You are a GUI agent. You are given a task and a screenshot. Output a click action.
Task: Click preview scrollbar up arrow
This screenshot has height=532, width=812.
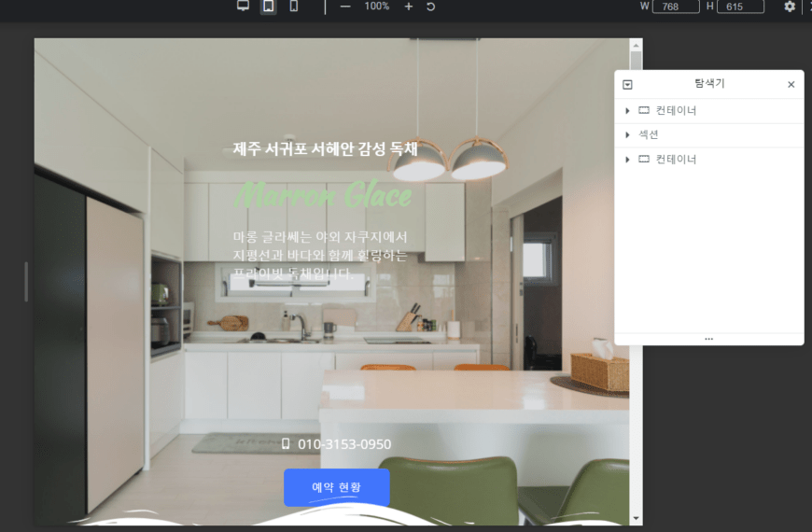pos(636,46)
